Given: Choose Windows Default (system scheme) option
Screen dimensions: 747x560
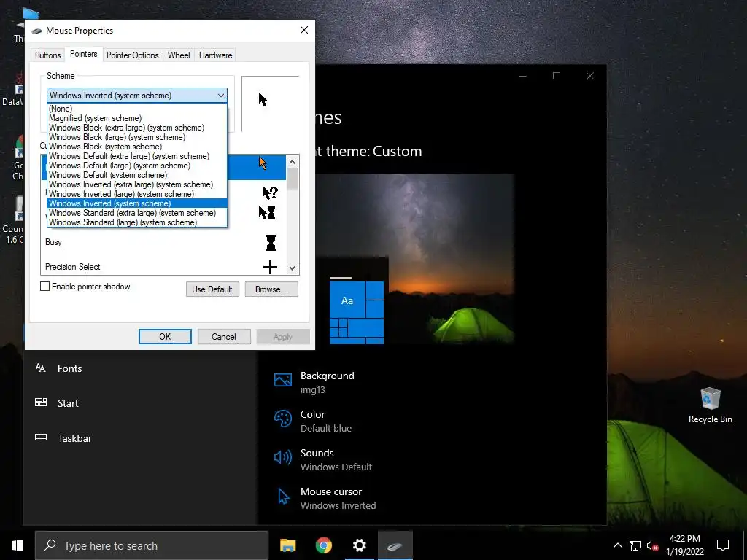Looking at the screenshot, I should coord(137,175).
